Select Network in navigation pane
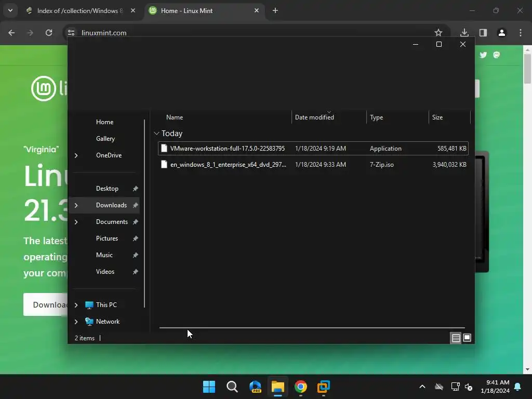 (x=108, y=322)
